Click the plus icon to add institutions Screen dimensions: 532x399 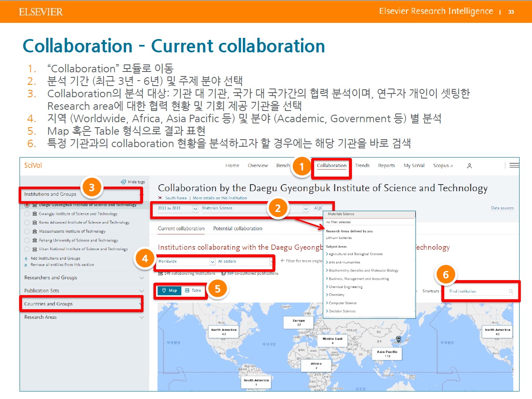26,259
